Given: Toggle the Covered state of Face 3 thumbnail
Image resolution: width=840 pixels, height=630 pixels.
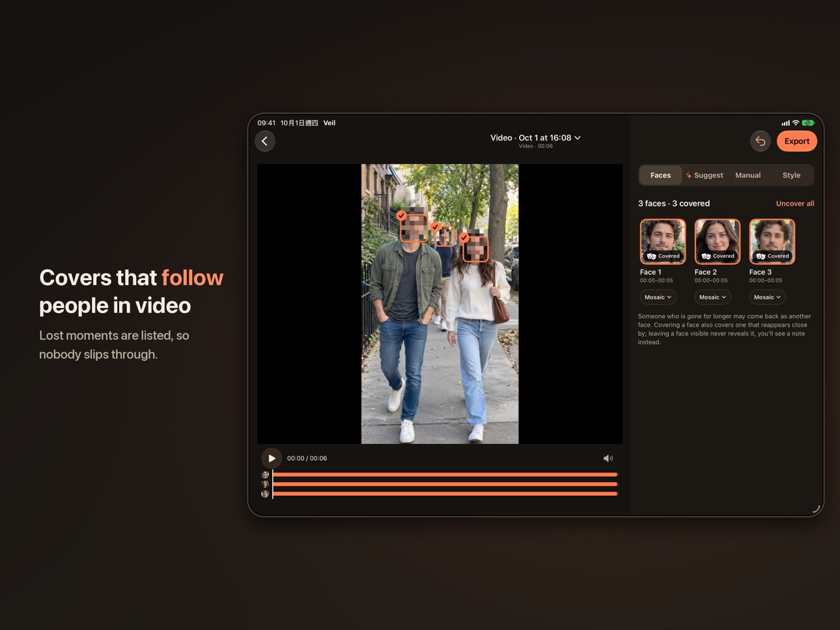Looking at the screenshot, I should 772,241.
